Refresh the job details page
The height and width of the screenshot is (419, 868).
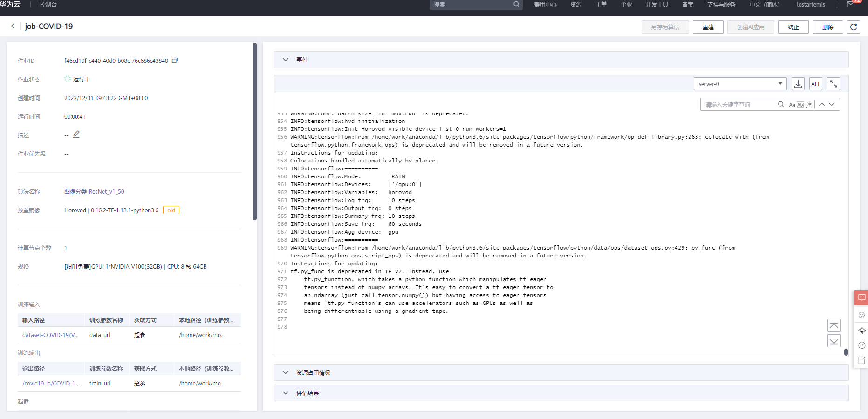click(x=854, y=27)
